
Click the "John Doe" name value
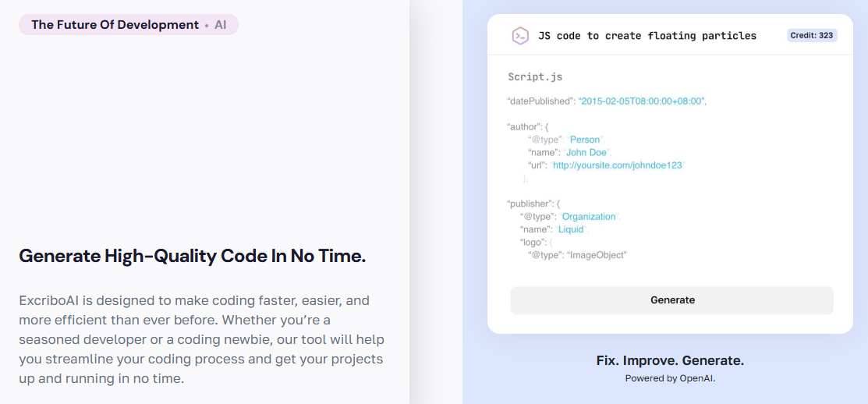tap(586, 153)
